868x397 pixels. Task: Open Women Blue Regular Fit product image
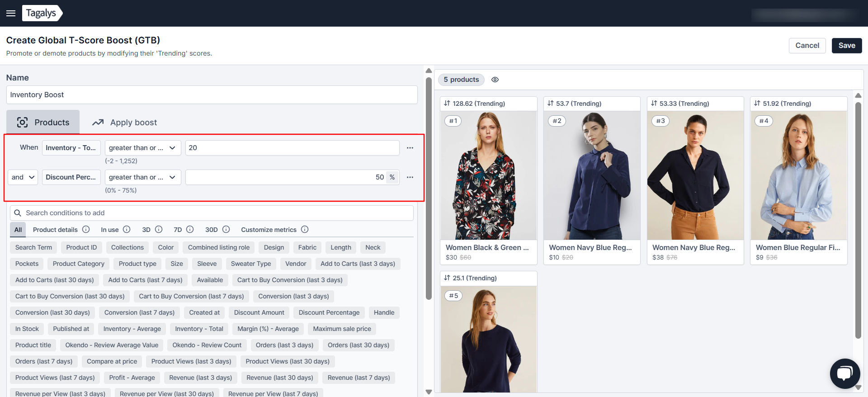pos(799,175)
